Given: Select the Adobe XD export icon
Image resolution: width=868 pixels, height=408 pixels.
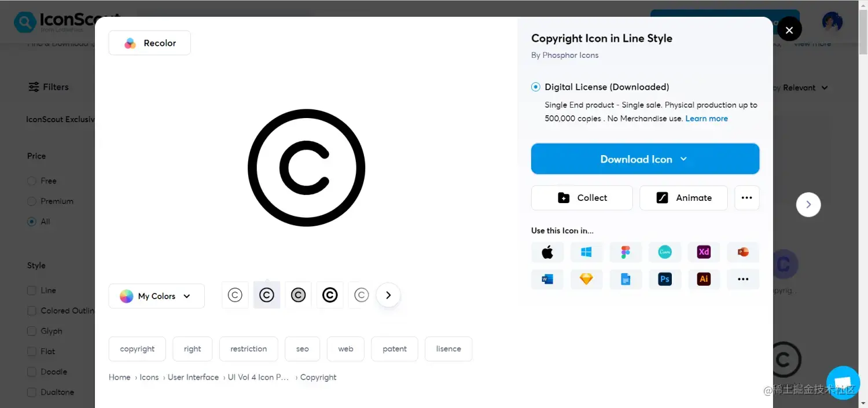Looking at the screenshot, I should tap(704, 252).
